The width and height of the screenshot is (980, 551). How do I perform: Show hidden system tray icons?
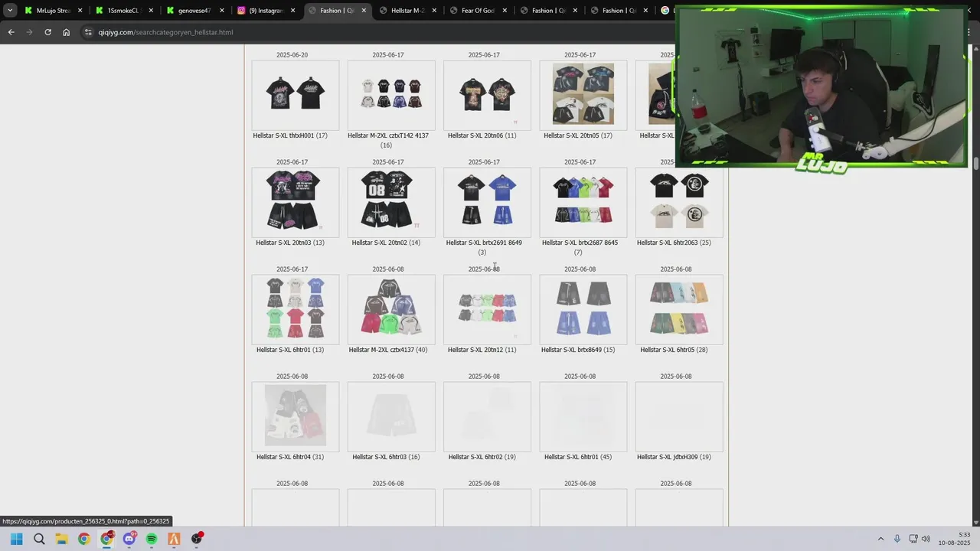(880, 539)
